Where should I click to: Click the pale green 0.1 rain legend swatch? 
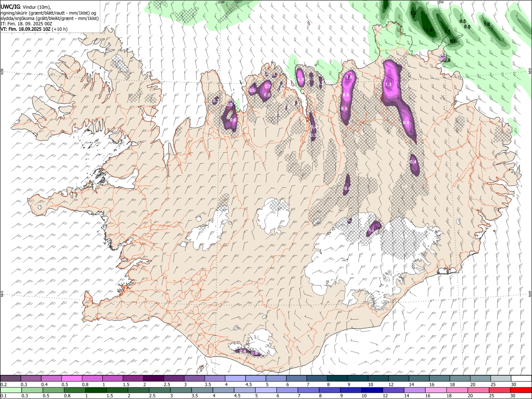11,390
